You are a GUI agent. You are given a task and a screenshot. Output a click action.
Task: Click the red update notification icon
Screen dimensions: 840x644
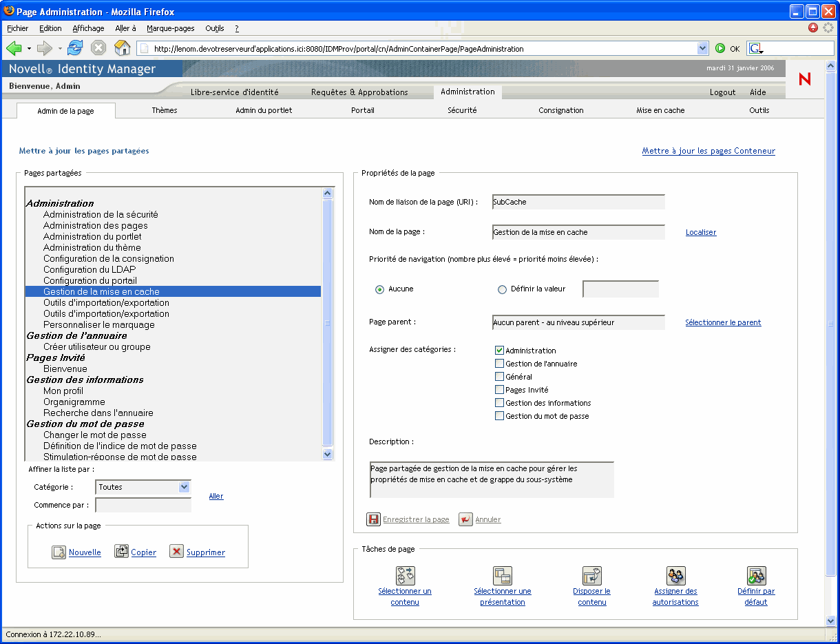click(x=813, y=28)
